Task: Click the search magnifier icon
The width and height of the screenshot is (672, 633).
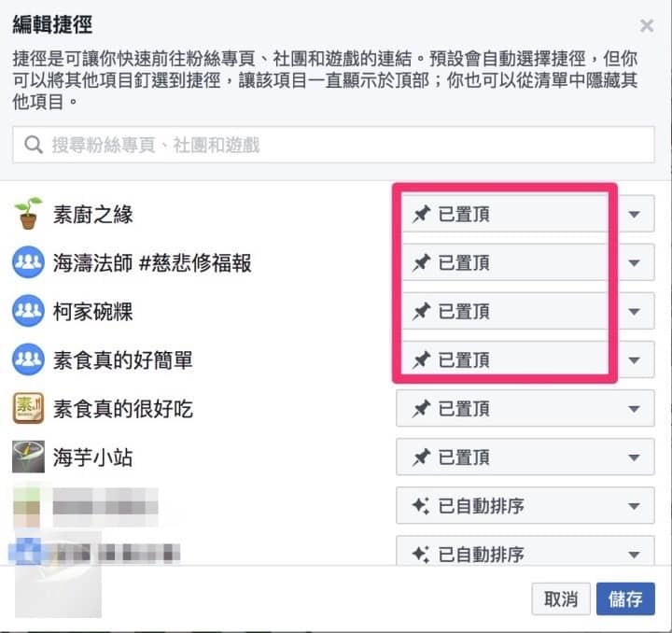Action: 34,145
